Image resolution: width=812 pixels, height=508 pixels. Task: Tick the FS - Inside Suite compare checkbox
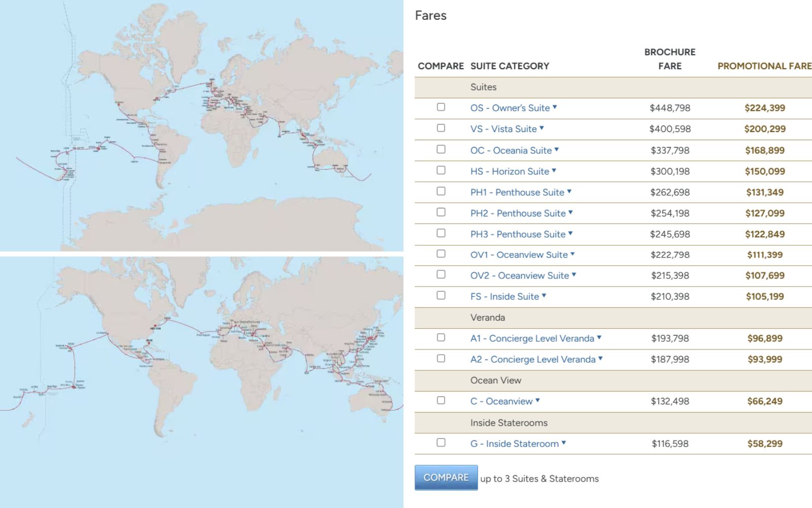tap(441, 295)
